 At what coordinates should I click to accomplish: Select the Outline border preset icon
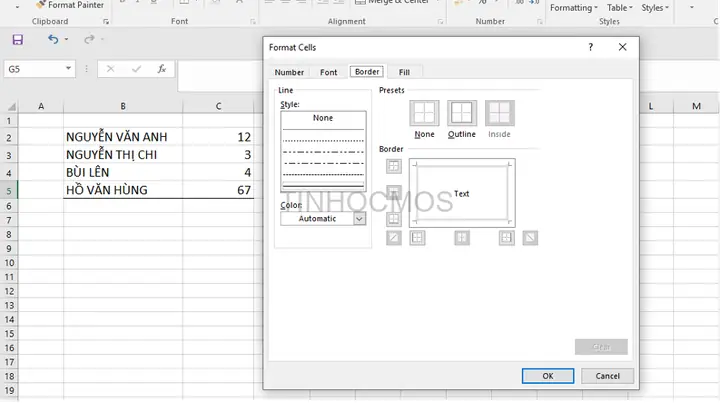pos(461,113)
